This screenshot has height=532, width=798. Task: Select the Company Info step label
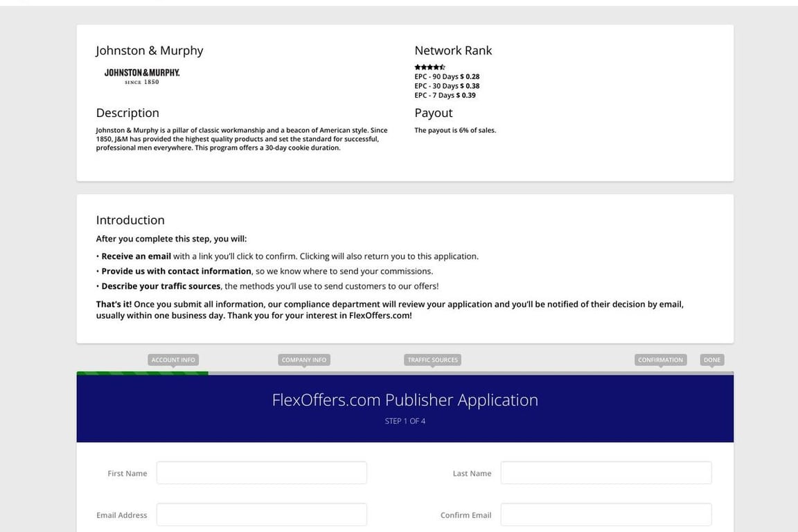tap(304, 360)
